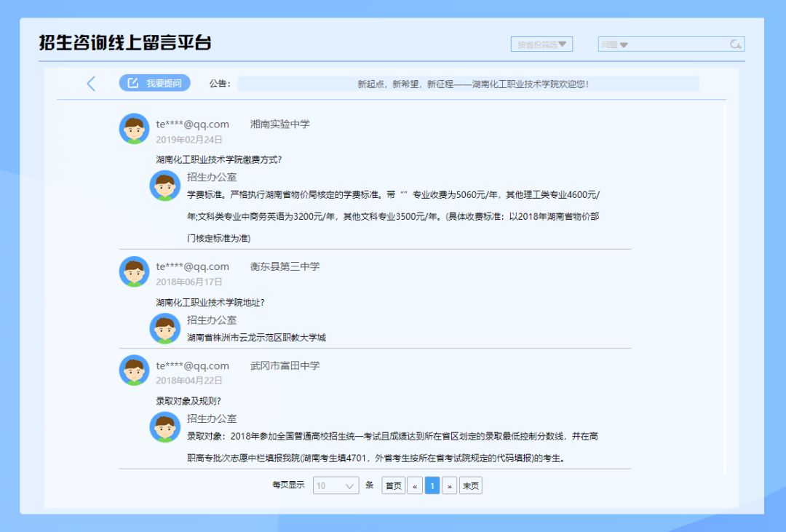
Task: Jump to last page with 末页
Action: pyautogui.click(x=470, y=485)
